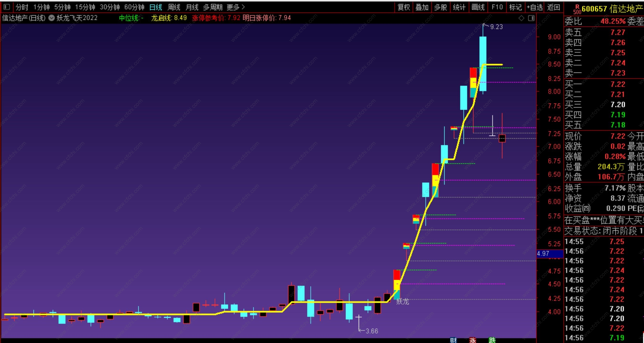Viewport: 644px width, 343px height.
Task: Select the 分时 intraday view
Action: 22,7
